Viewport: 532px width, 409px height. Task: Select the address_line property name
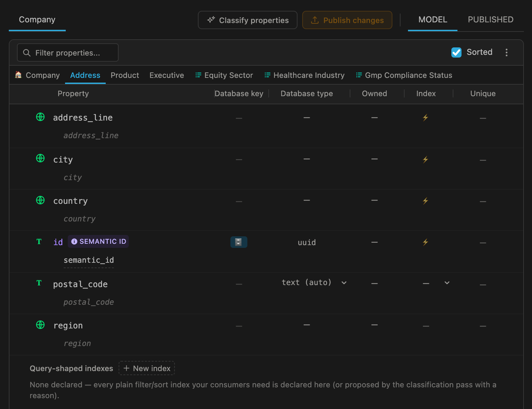(x=83, y=117)
